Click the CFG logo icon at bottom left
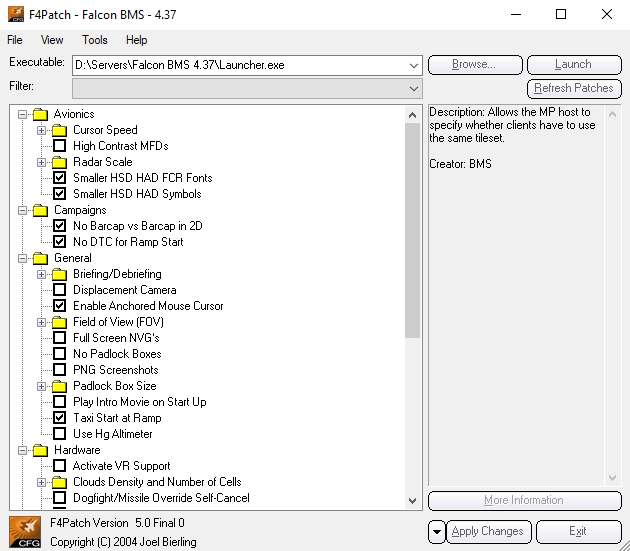Image resolution: width=630 pixels, height=551 pixels. 25,532
